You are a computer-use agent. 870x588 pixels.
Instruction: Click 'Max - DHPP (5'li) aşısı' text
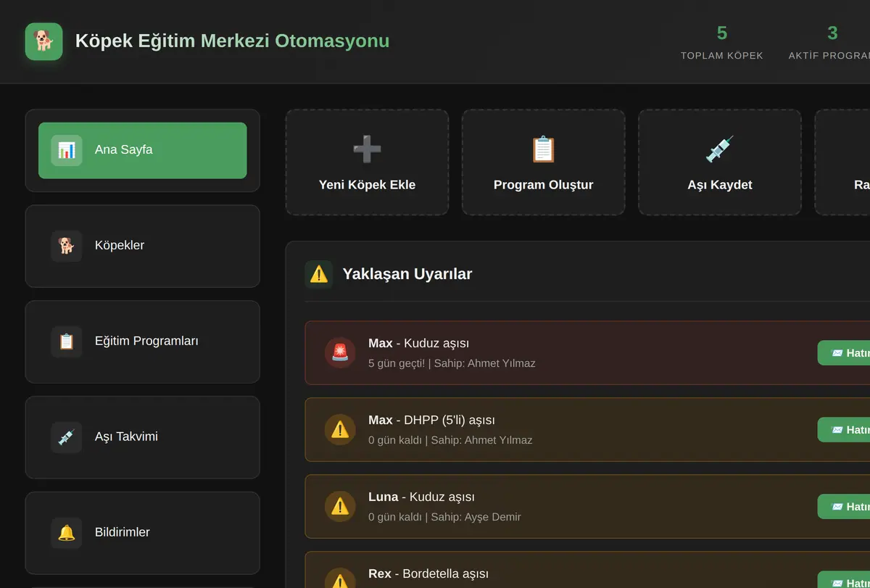tap(432, 421)
